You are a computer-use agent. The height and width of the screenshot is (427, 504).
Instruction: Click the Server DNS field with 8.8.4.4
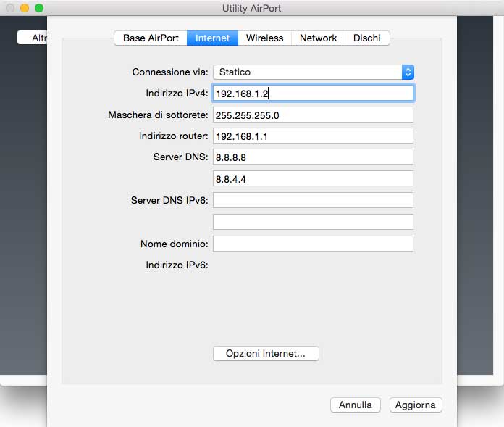coord(313,178)
